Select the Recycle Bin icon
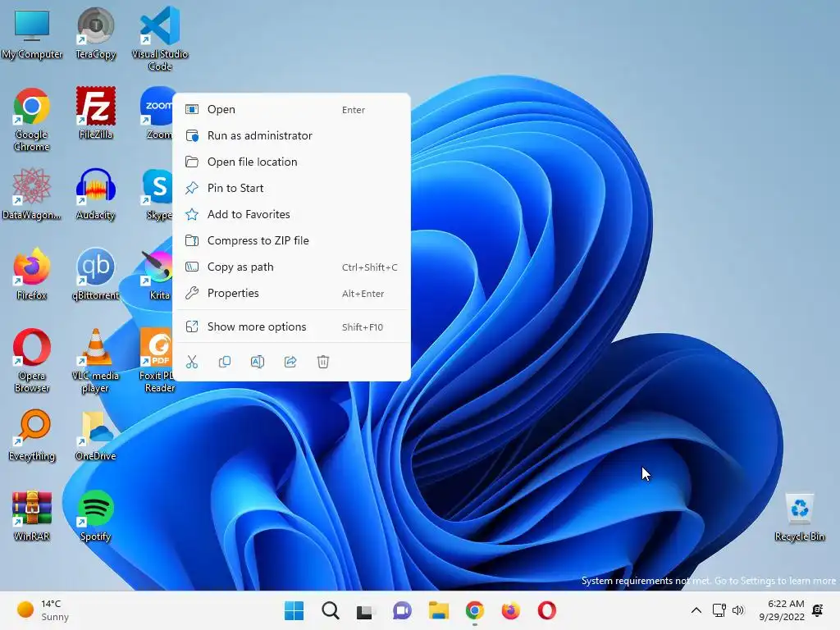This screenshot has height=630, width=840. [x=799, y=517]
